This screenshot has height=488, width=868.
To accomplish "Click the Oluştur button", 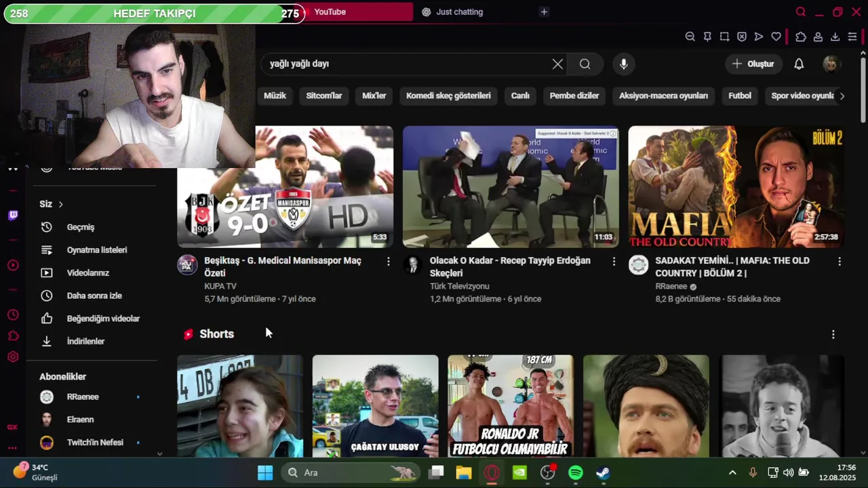I will pyautogui.click(x=753, y=64).
